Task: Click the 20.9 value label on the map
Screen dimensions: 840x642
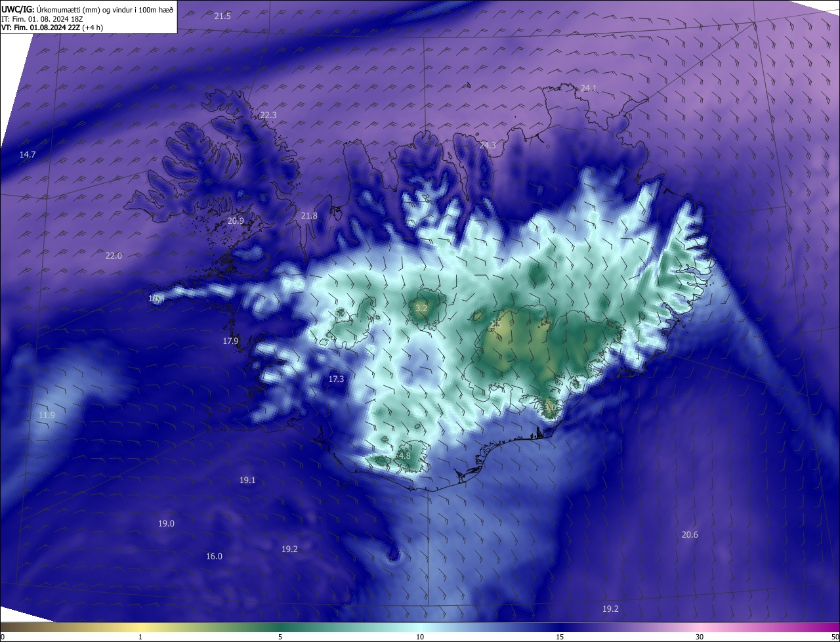Action: pos(236,221)
